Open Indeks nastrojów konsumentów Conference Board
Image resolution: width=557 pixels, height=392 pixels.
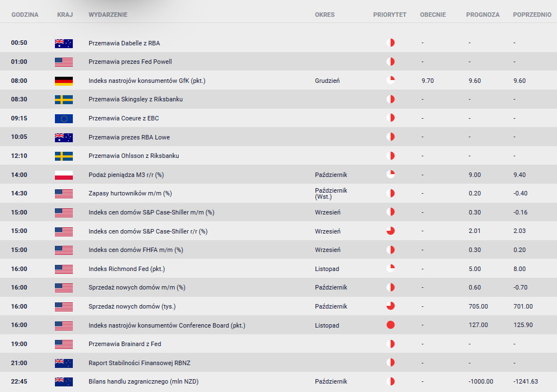(166, 325)
